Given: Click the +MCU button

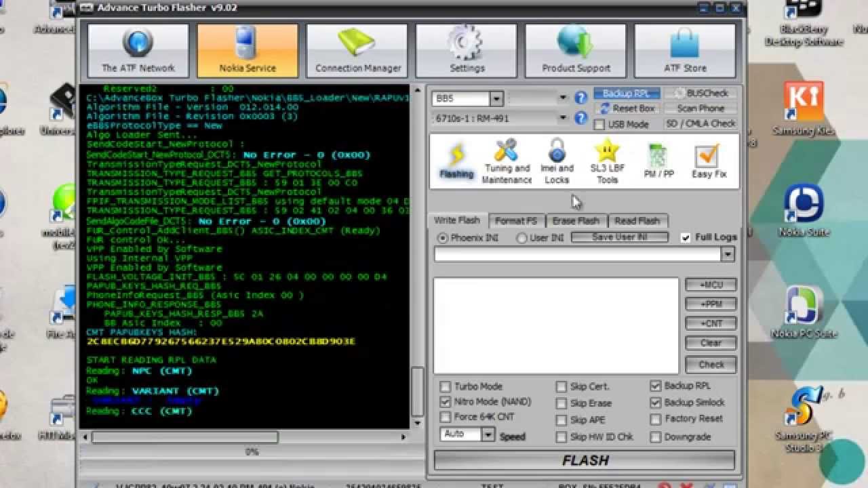Looking at the screenshot, I should [711, 285].
